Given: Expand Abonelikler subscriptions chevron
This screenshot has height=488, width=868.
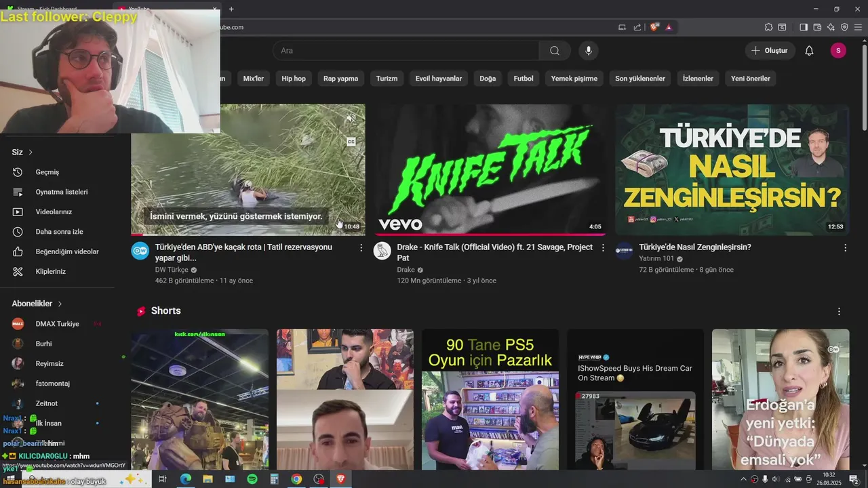Looking at the screenshot, I should click(x=60, y=304).
